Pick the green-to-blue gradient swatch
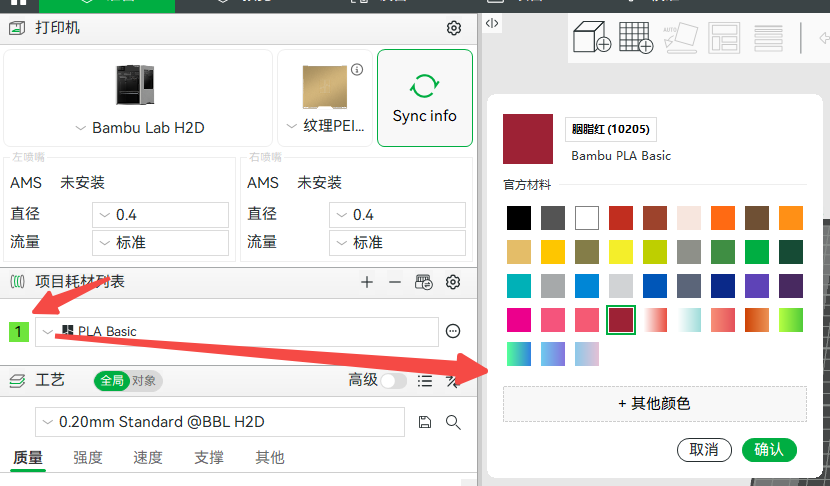830x486 pixels. 519,354
